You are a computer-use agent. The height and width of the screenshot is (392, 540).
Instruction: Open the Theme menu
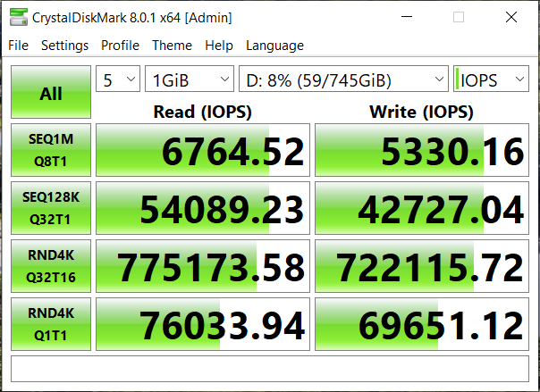(172, 46)
